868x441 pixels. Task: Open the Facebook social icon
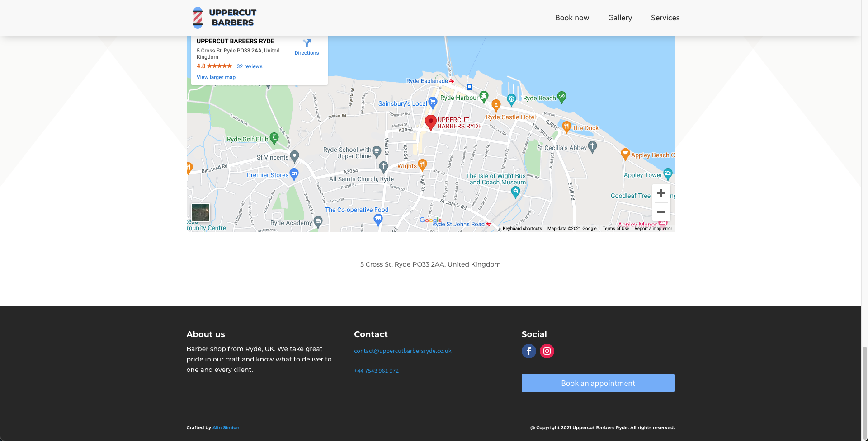click(x=529, y=351)
